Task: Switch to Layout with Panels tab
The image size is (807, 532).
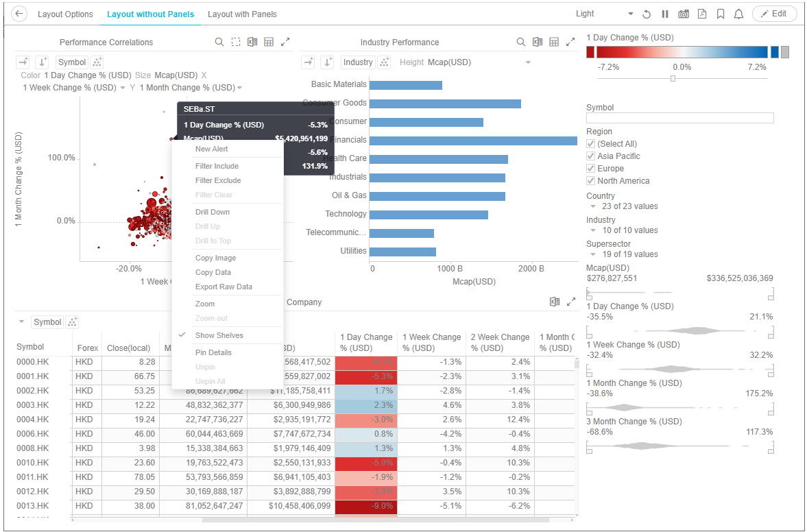Action: point(242,14)
